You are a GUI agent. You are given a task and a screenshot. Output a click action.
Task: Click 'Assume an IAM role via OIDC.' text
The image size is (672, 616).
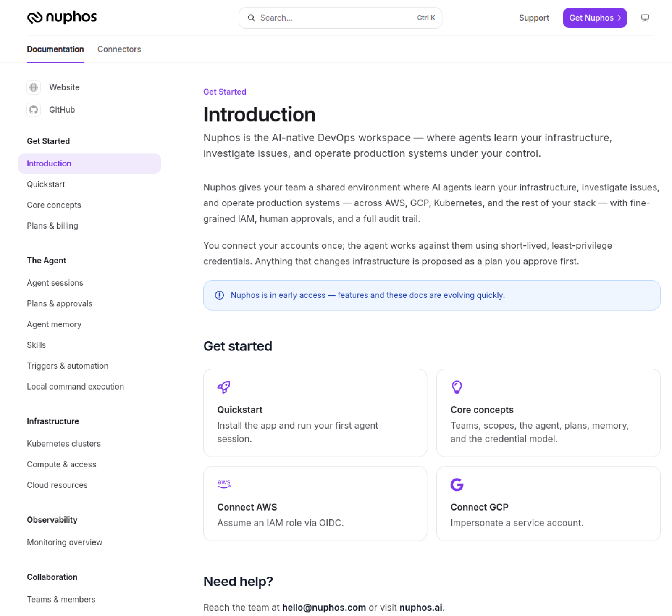pos(281,523)
